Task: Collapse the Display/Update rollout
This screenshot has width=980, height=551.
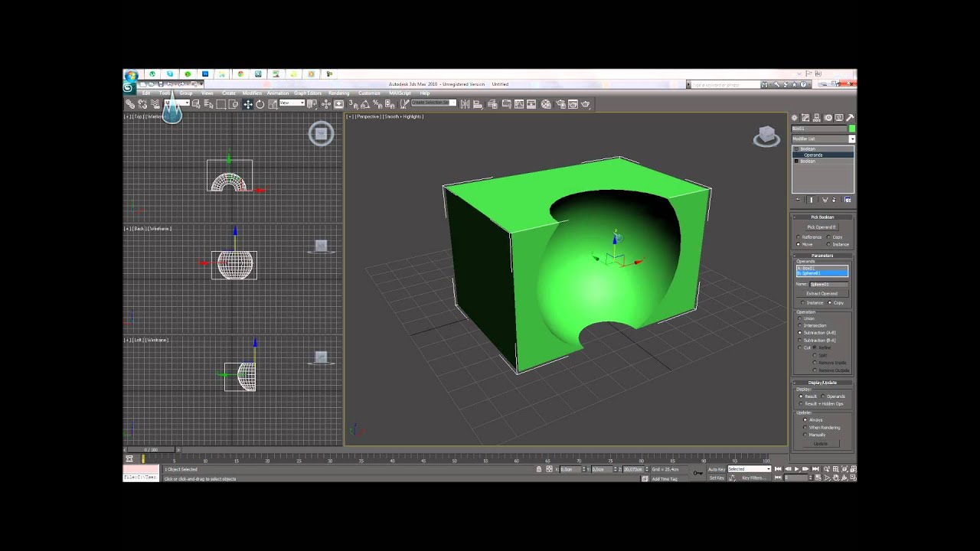Action: tap(822, 383)
